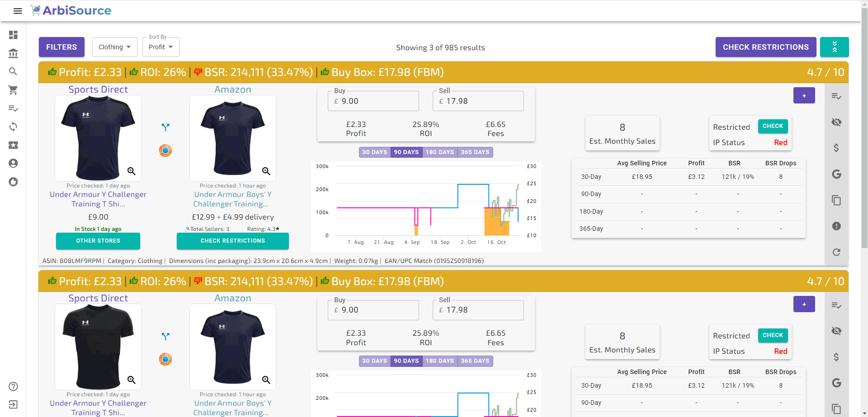Report the first product using the alert icon
The width and height of the screenshot is (868, 417).
pyautogui.click(x=836, y=226)
